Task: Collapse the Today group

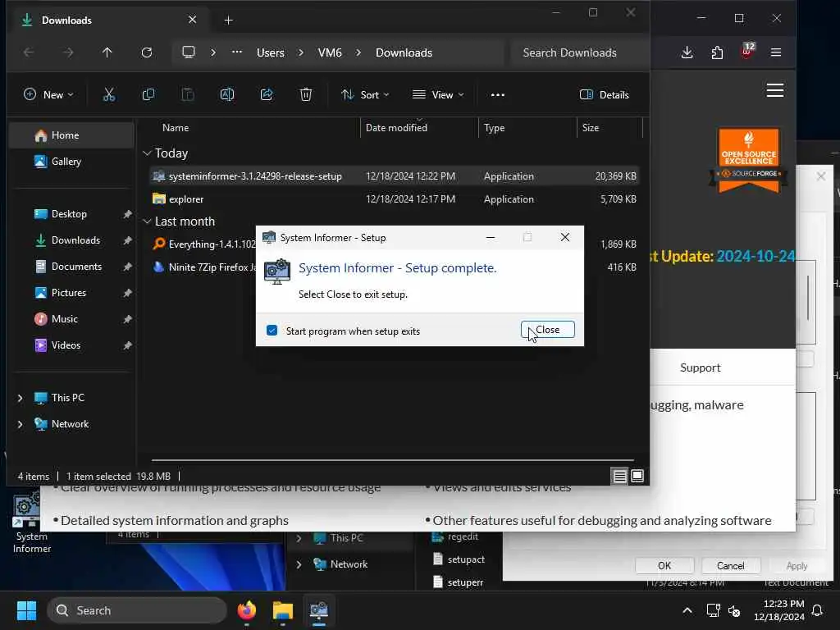Action: (148, 153)
